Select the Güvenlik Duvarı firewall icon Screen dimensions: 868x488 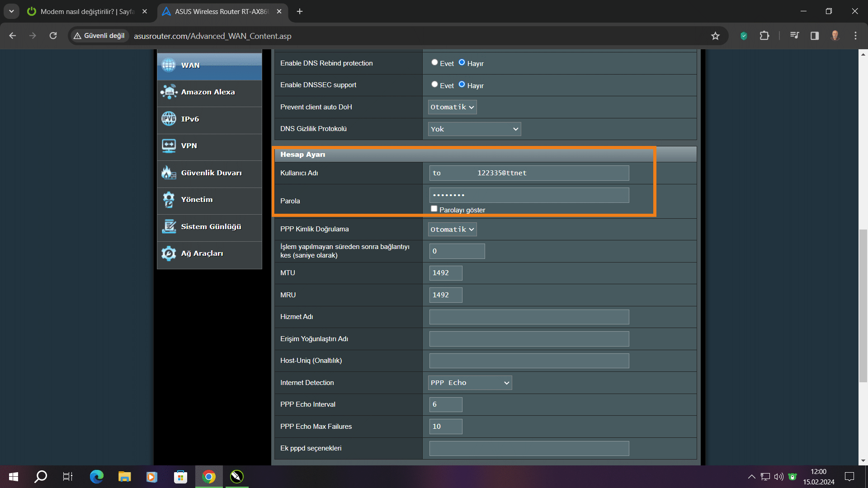click(x=169, y=173)
